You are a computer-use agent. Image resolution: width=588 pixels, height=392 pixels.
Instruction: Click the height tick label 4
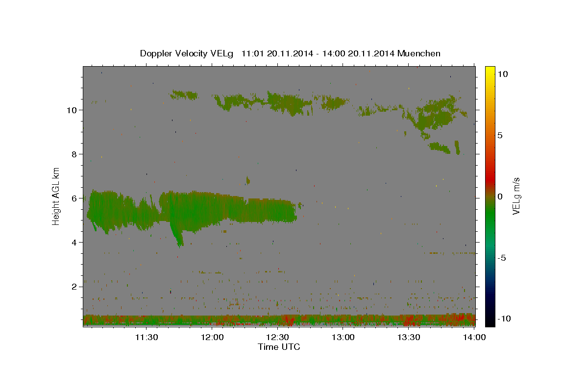click(74, 242)
